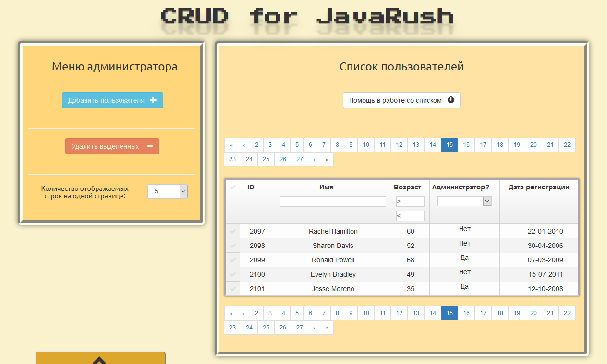Open page 20 in bottom pagination

tap(534, 313)
